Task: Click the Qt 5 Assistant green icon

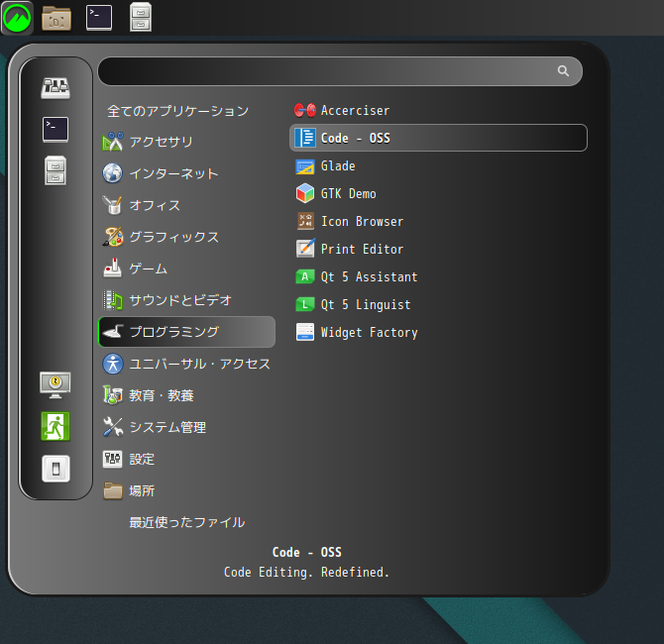Action: pyautogui.click(x=305, y=276)
